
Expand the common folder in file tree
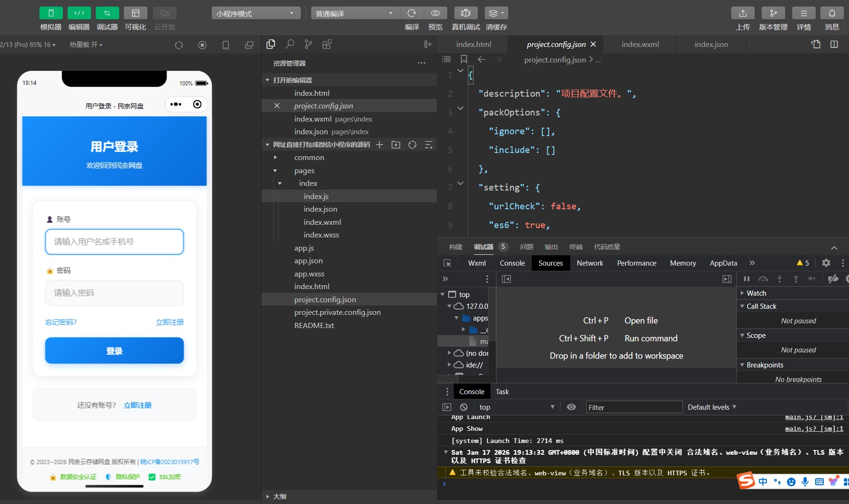[x=309, y=158]
